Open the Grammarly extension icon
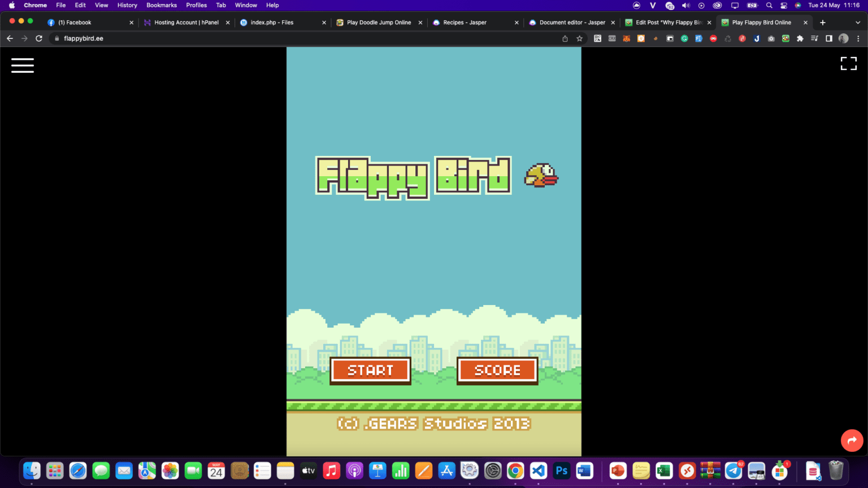This screenshot has height=488, width=868. click(x=684, y=38)
